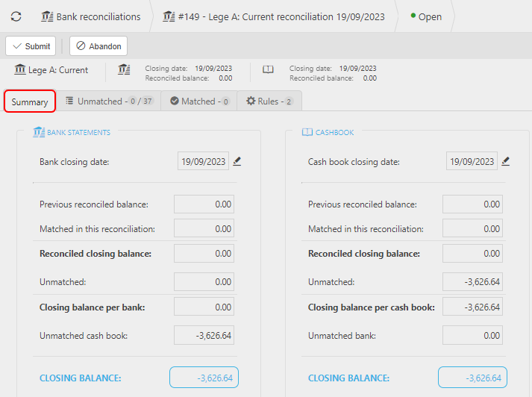The image size is (532, 397).
Task: Switch to the Summary tab
Action: pos(30,102)
